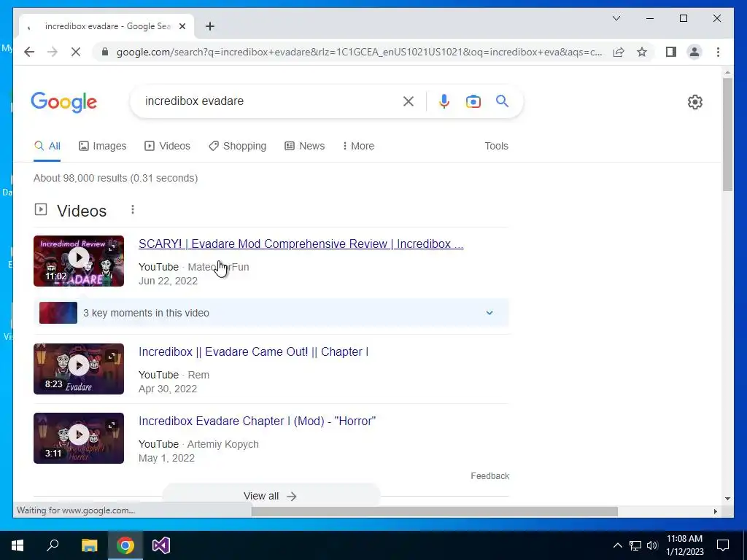The width and height of the screenshot is (747, 560).
Task: Open Evadare Chapter I Horror link
Action: coord(258,421)
